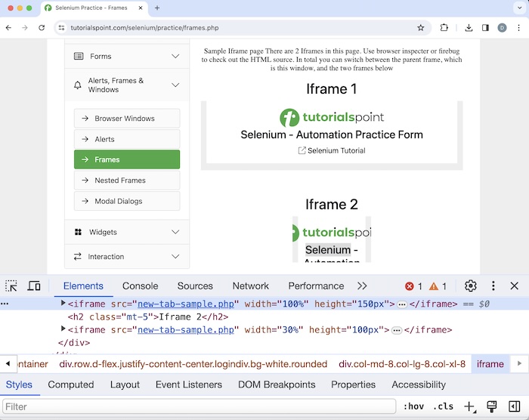The height and width of the screenshot is (420, 529).
Task: Open the DevTools three-dot customize menu
Action: 493,286
